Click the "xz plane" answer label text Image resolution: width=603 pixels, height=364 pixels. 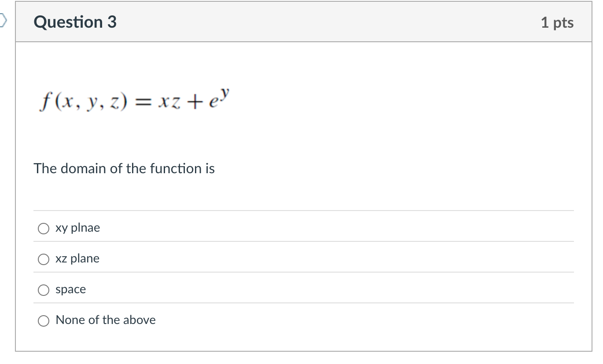click(x=77, y=259)
